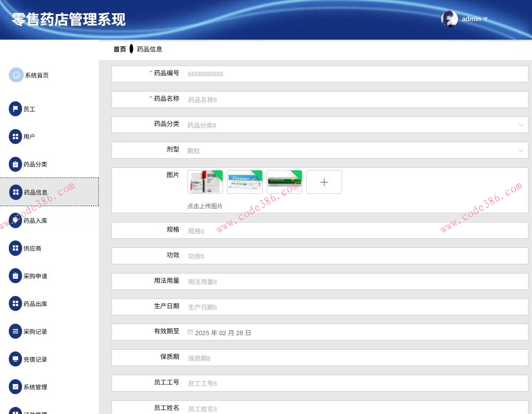Image resolution: width=532 pixels, height=414 pixels.
Task: Click the 充值记录 monitor icon
Action: click(15, 359)
